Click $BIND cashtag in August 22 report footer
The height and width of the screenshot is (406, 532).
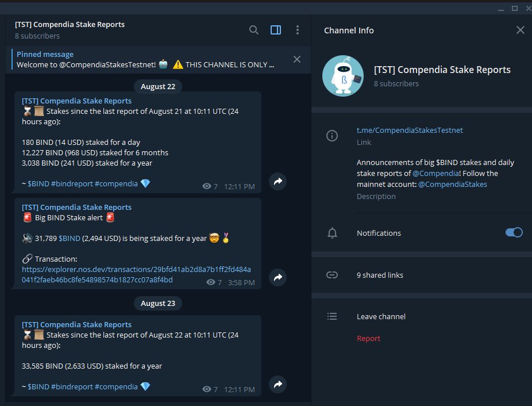(38, 184)
